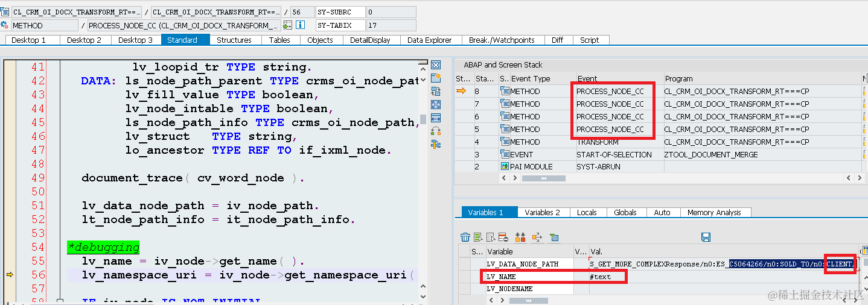This screenshot has width=868, height=305.
Task: Click SYST-ABRUN in the stack list
Action: [x=598, y=166]
